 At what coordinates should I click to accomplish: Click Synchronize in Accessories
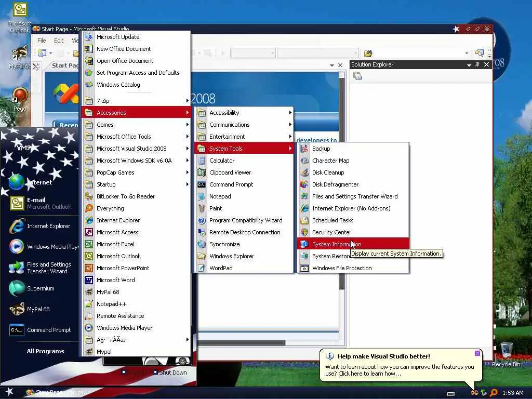(x=244, y=244)
